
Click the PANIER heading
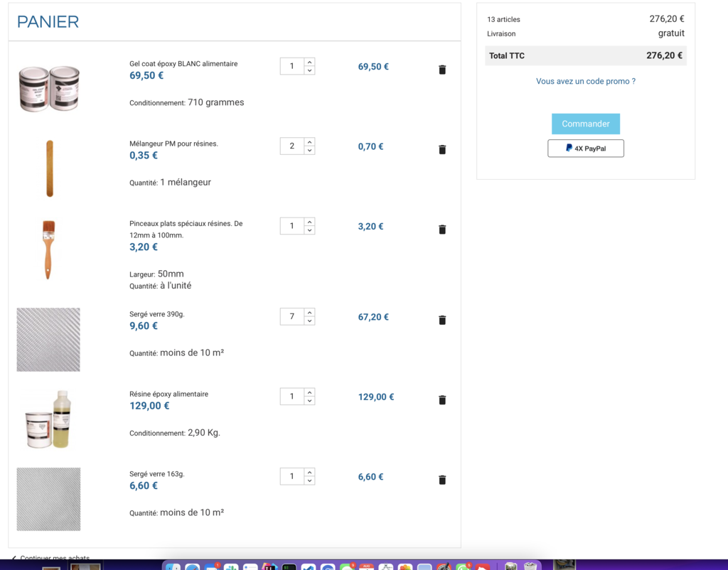coord(48,22)
